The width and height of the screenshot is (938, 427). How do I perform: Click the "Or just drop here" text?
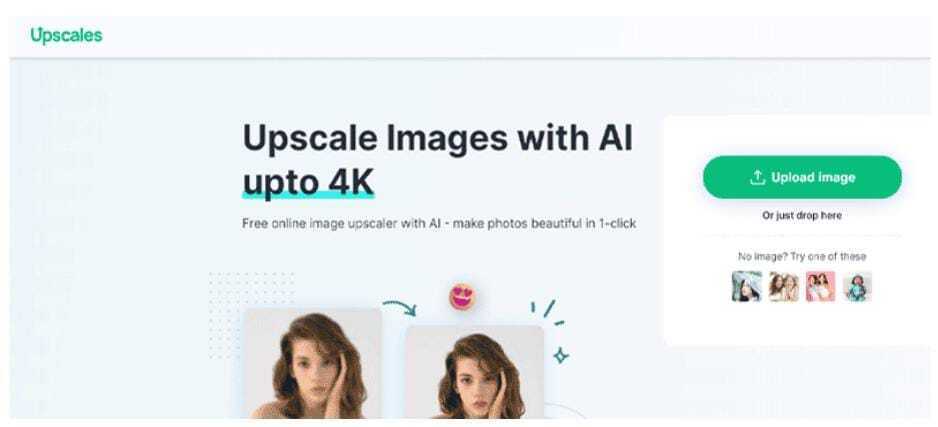pos(802,215)
